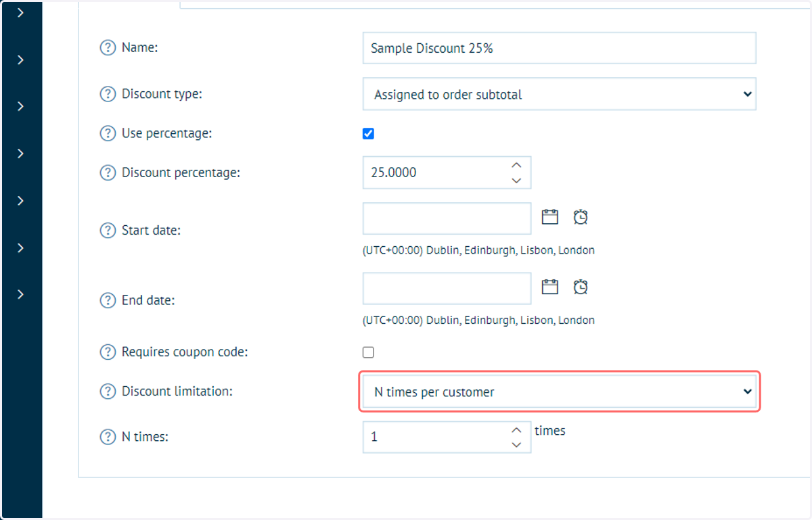Click the 'Requires coupon code:' label text
The image size is (812, 520).
point(185,352)
